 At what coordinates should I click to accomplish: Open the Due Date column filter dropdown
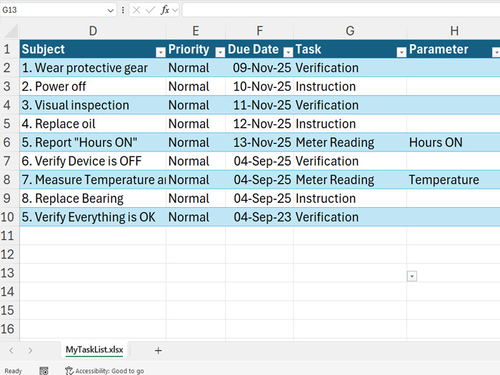coord(288,52)
